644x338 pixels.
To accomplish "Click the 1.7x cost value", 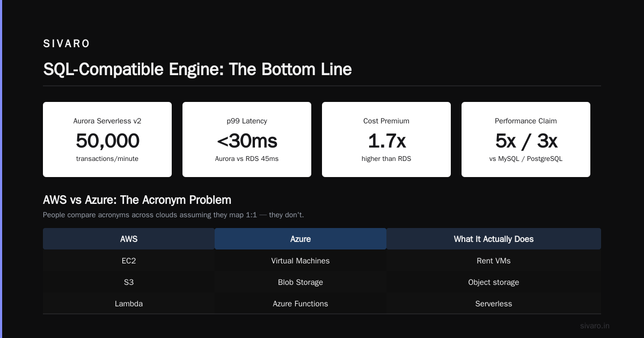I will tap(386, 141).
